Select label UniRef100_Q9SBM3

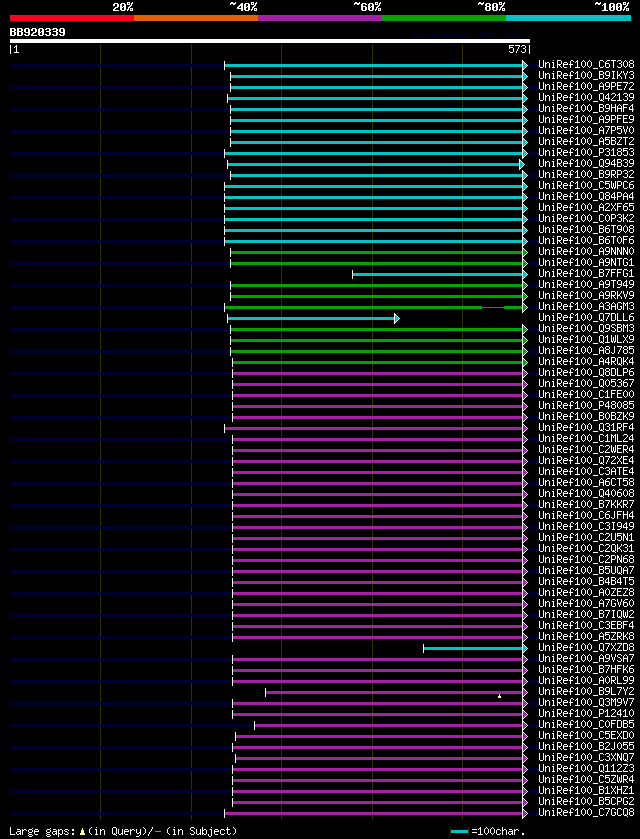(x=586, y=329)
